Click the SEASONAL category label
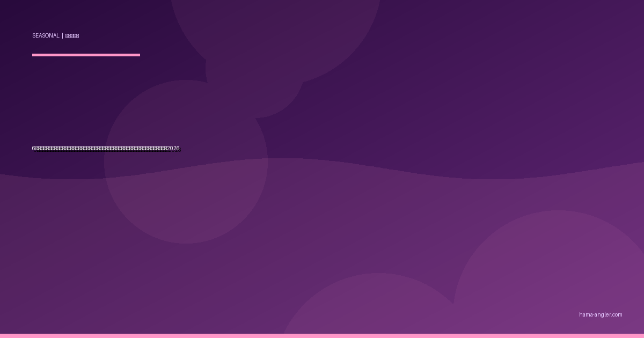The width and height of the screenshot is (644, 338). 46,36
